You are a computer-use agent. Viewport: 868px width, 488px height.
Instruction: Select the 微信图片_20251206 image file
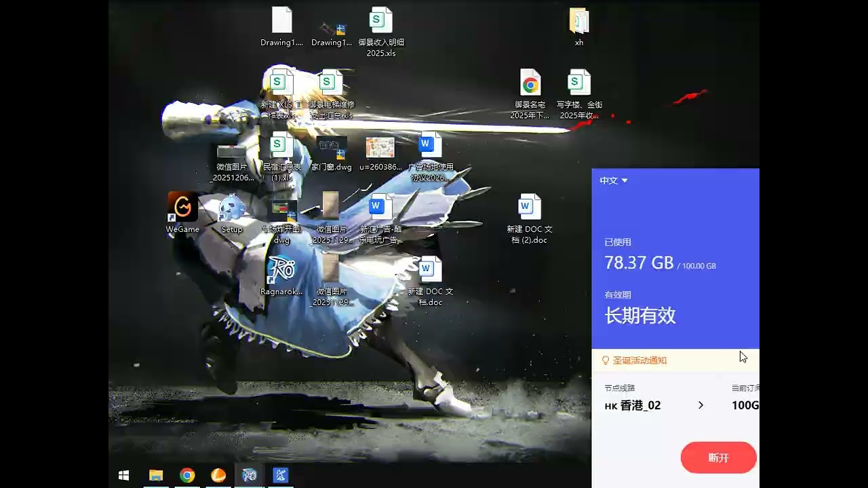click(x=231, y=151)
